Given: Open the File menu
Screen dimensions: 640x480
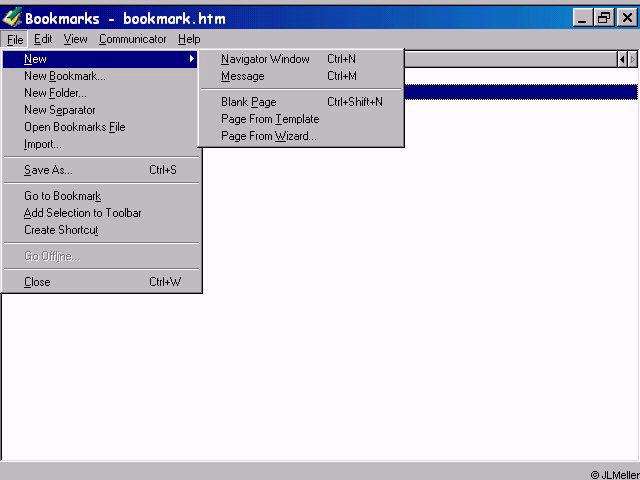Looking at the screenshot, I should point(15,40).
